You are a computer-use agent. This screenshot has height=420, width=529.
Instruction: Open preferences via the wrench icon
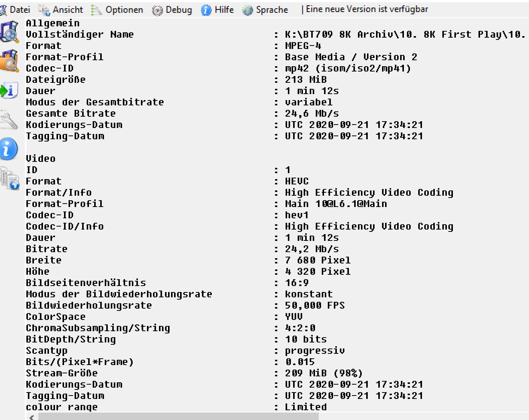[9, 120]
